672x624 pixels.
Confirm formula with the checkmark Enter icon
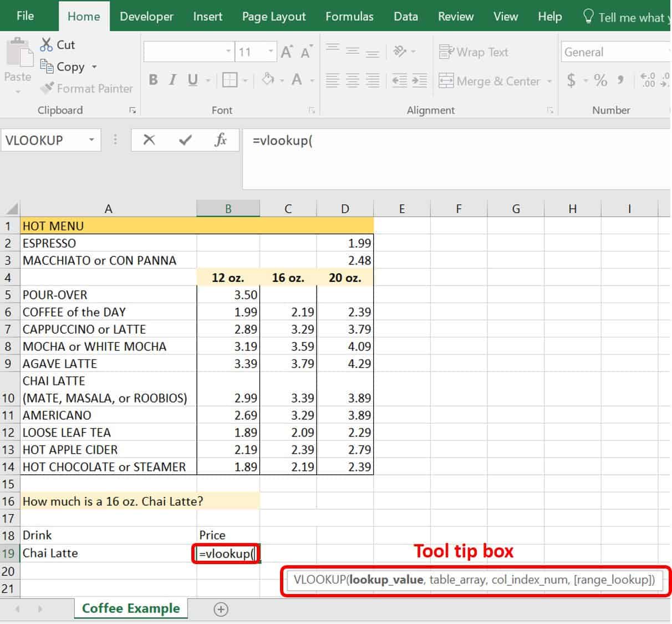click(185, 140)
